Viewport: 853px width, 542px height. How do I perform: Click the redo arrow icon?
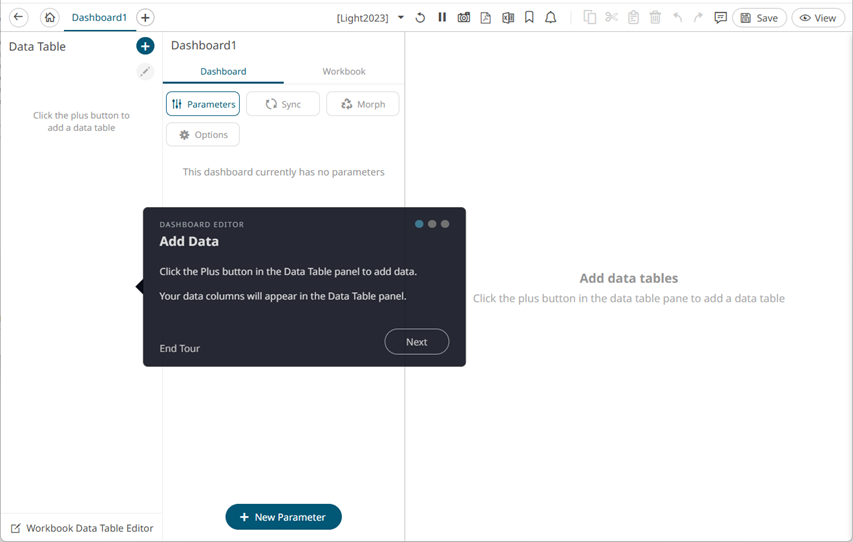click(698, 17)
